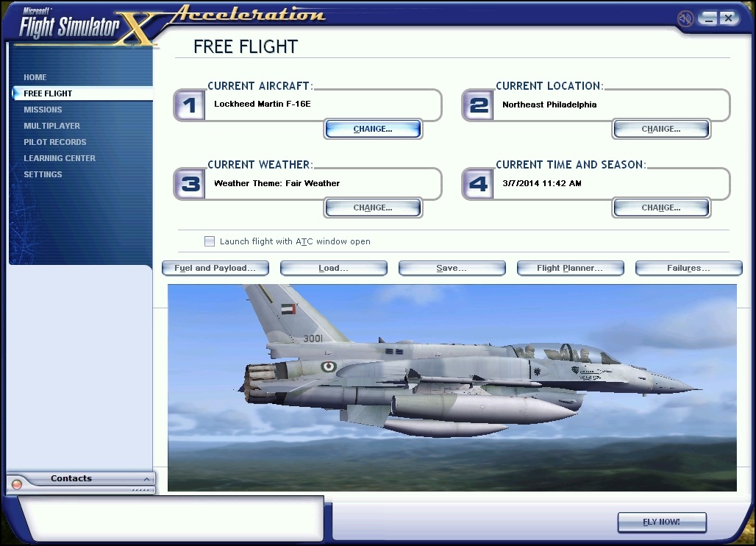Expand the Contacts panel chevron

146,479
